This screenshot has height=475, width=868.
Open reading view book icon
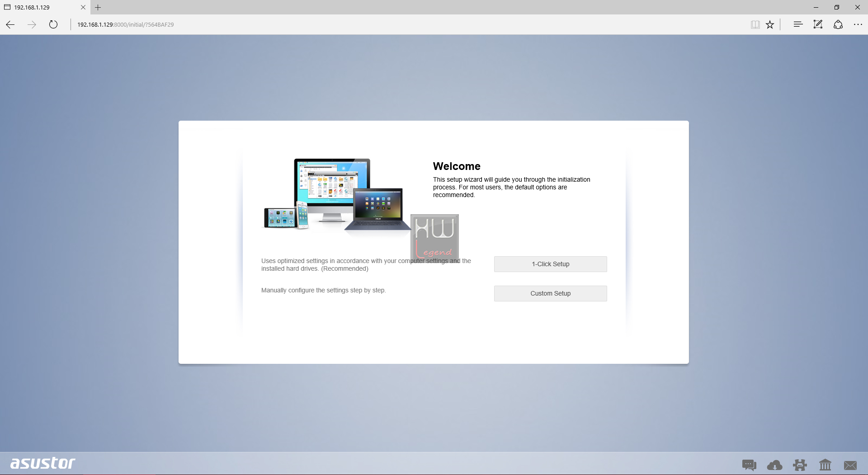(755, 24)
